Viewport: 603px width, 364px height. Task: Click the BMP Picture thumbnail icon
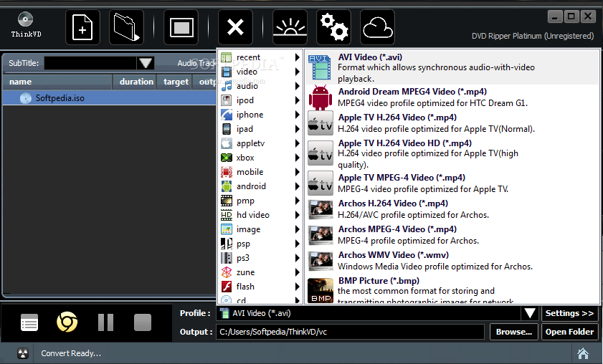321,291
